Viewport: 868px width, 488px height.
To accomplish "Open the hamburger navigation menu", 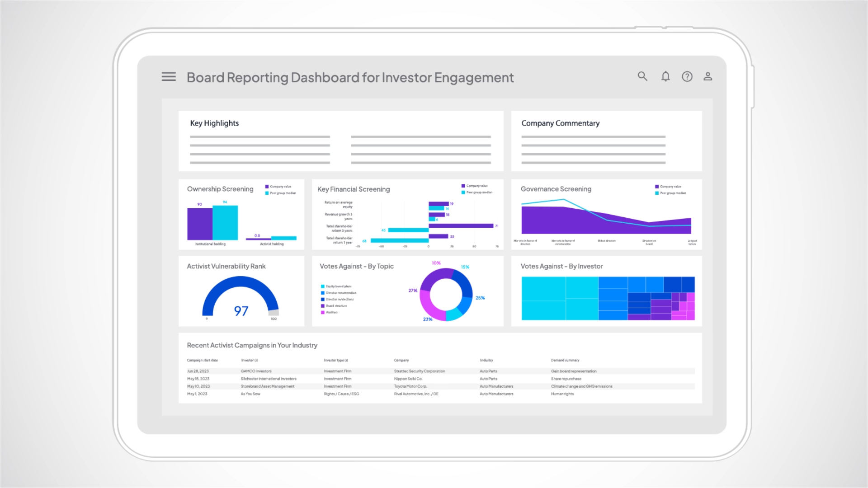I will coord(169,77).
